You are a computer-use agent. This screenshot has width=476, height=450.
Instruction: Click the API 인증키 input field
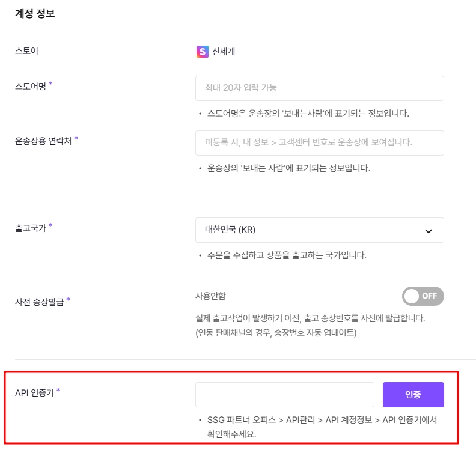[284, 395]
